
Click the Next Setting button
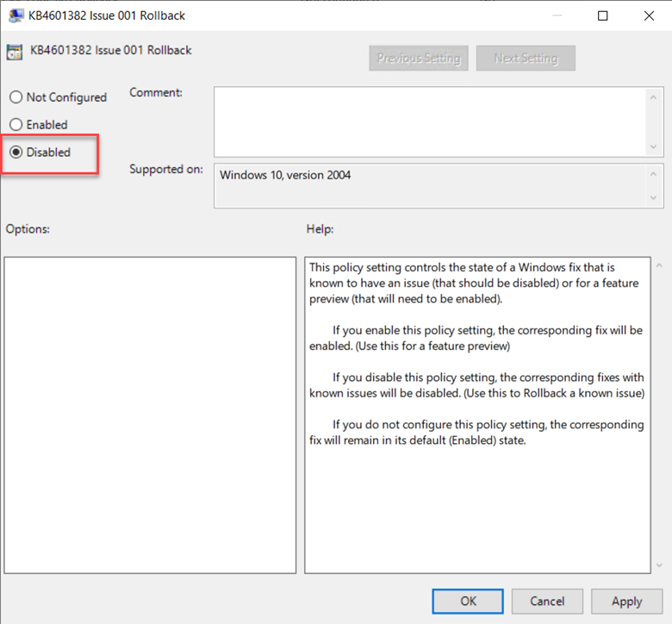click(526, 59)
